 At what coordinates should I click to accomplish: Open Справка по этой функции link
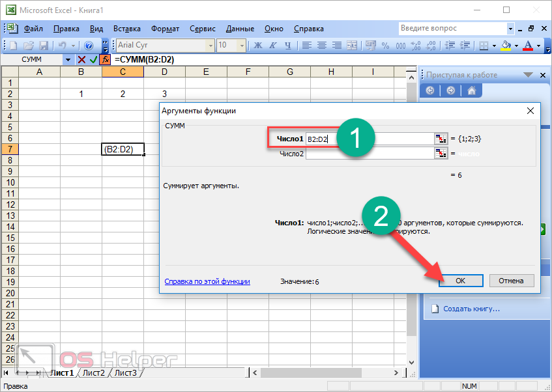click(x=207, y=281)
